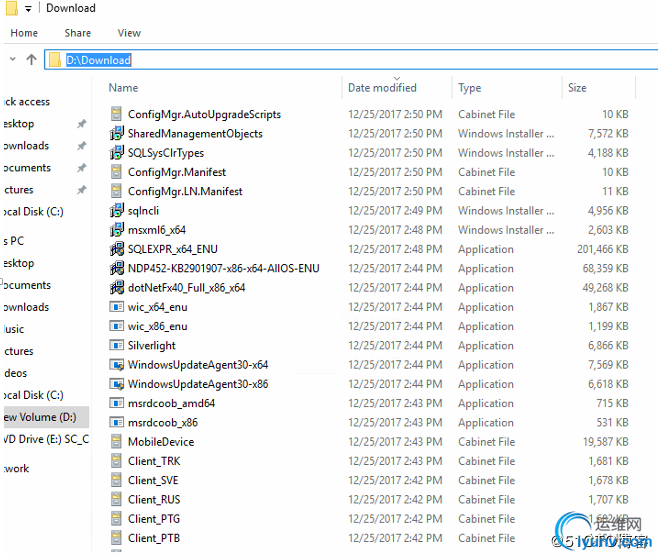Click the pin icon beside Downloads
Image resolution: width=658 pixels, height=558 pixels.
[x=81, y=146]
